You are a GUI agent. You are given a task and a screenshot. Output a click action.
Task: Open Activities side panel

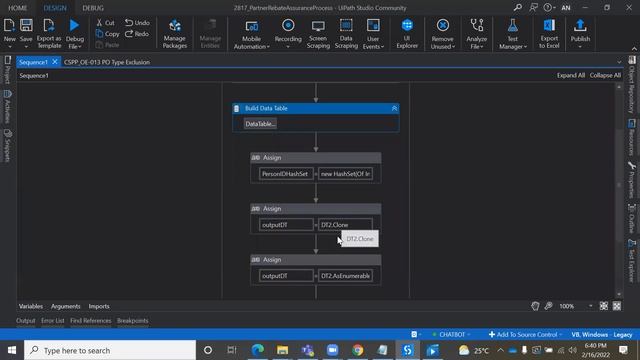7,107
